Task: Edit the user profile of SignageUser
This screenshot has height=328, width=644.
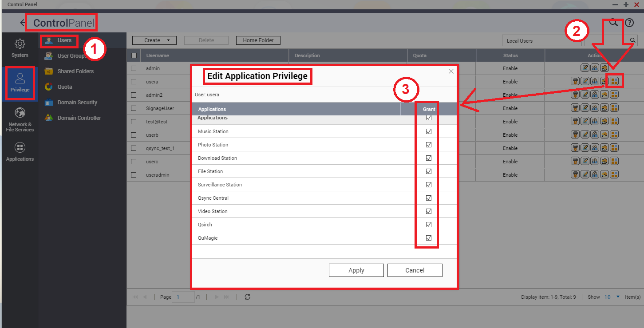Action: 585,107
